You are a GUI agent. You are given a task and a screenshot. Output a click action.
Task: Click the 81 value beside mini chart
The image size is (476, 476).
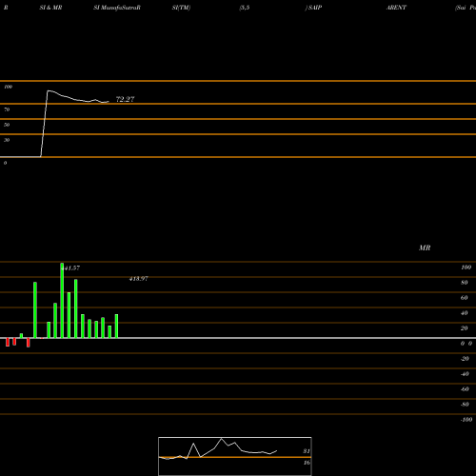[x=307, y=451]
